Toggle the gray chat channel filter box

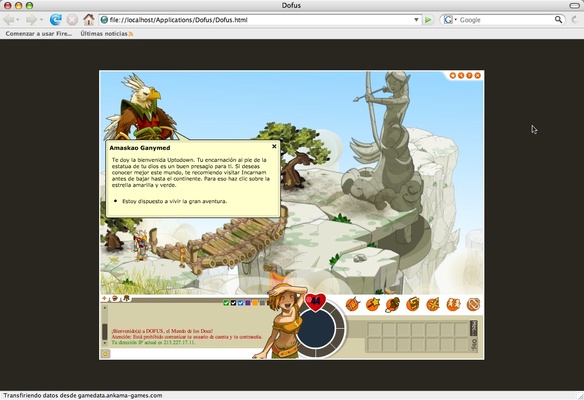(262, 303)
